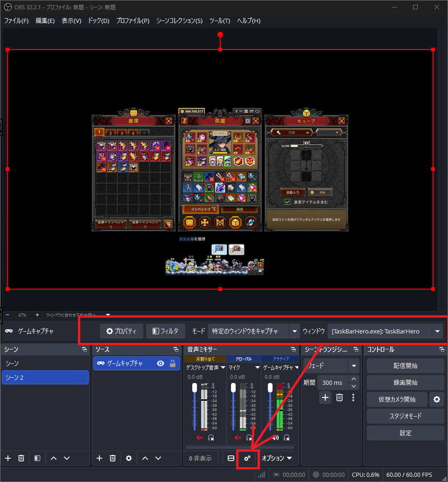Open source properties gear in Sources panel

129,458
